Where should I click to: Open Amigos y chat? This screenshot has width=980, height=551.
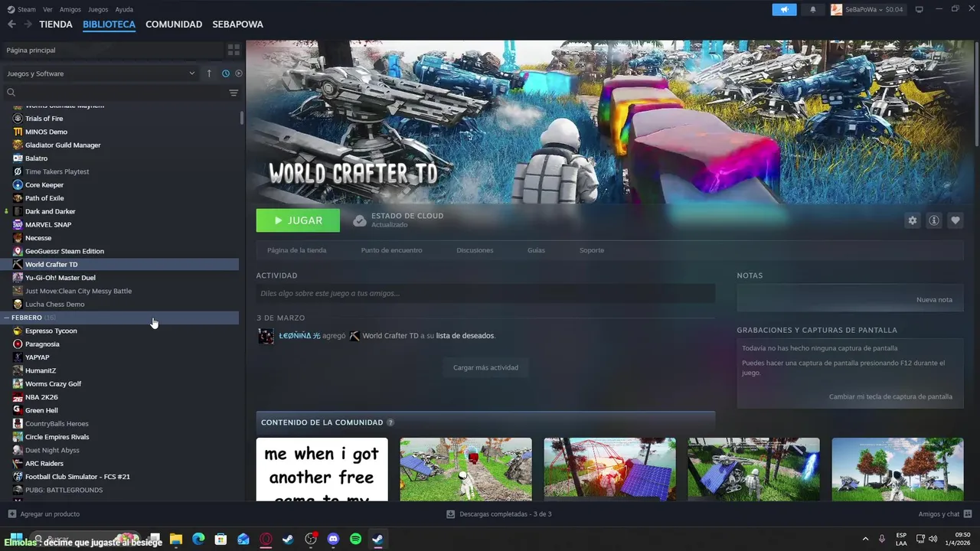click(x=945, y=514)
